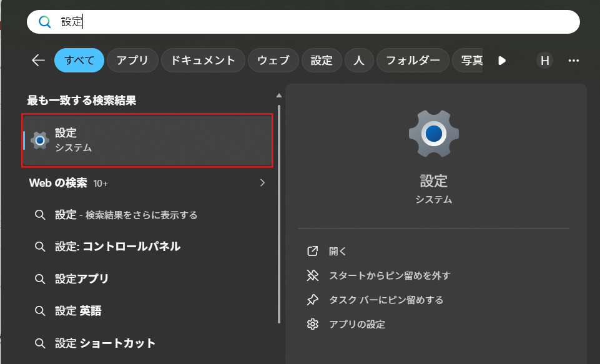Viewport: 600px width, 364px height.
Task: Click the search magnifier in the search bar
Action: coord(44,21)
